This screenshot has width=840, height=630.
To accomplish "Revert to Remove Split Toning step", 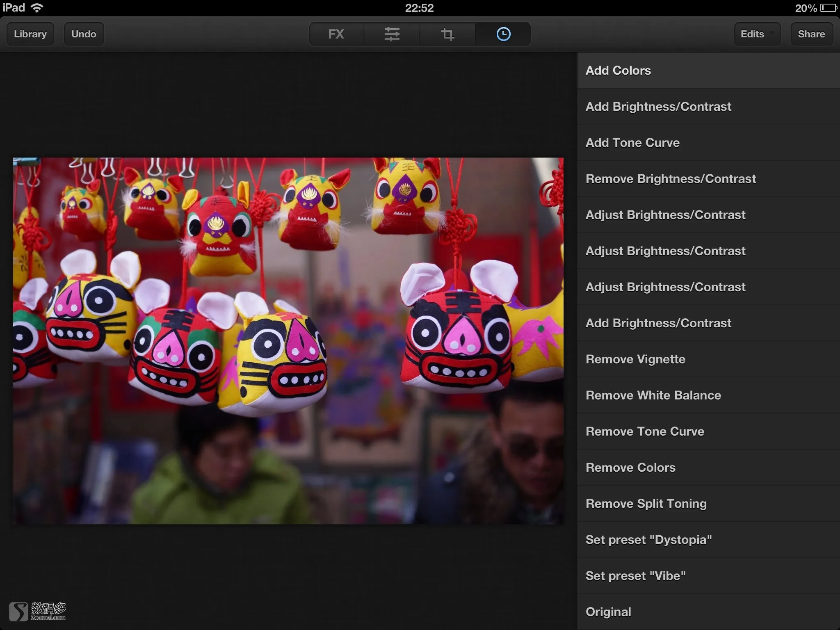I will pos(709,504).
